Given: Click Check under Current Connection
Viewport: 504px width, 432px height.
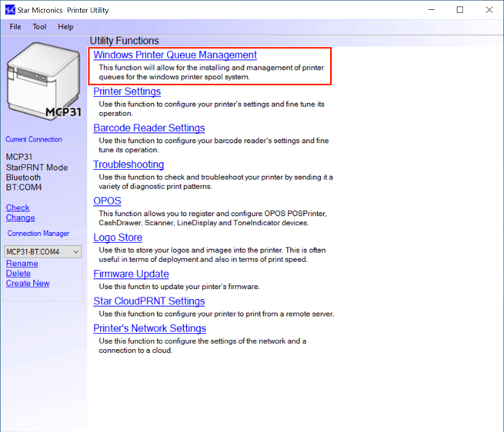Looking at the screenshot, I should coord(18,208).
